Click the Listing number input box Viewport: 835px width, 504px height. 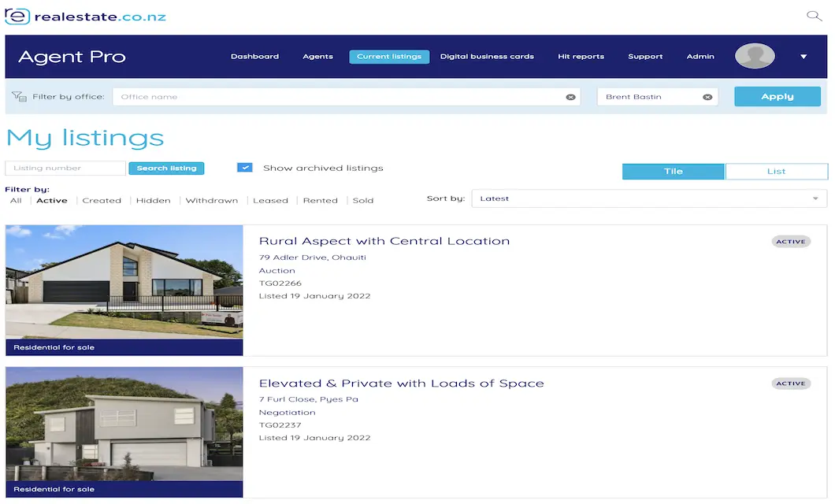[65, 169]
